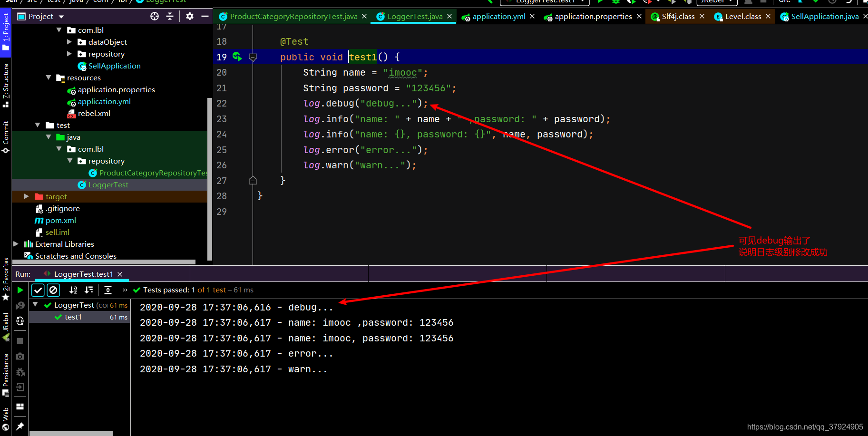Viewport: 868px width, 436px height.
Task: Hide the Project panel with minus icon
Action: [205, 16]
